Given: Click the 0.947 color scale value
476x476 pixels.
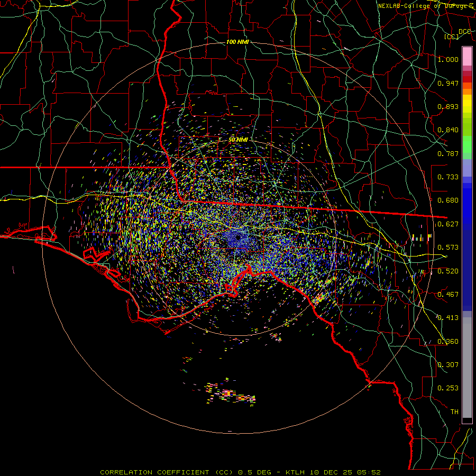Looking at the screenshot, I should pyautogui.click(x=448, y=83).
